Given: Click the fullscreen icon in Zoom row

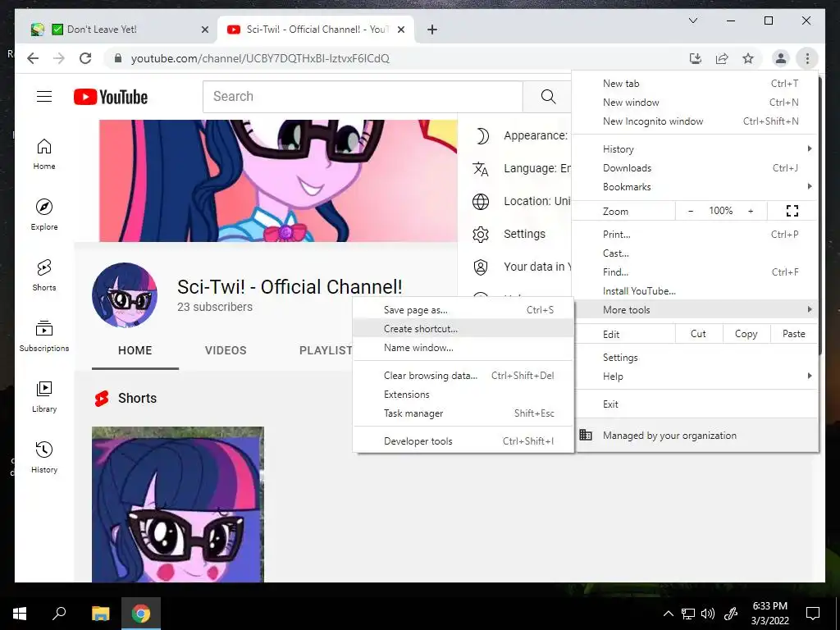Looking at the screenshot, I should 792,211.
